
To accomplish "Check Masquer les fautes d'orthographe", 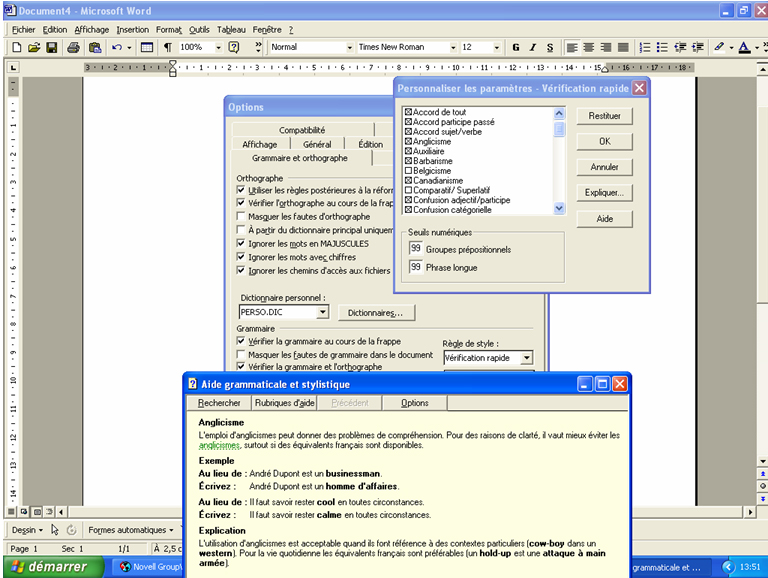I will [x=241, y=216].
